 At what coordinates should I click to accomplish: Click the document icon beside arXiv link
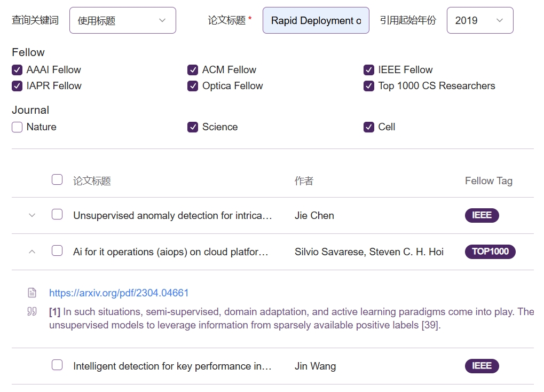click(x=32, y=293)
